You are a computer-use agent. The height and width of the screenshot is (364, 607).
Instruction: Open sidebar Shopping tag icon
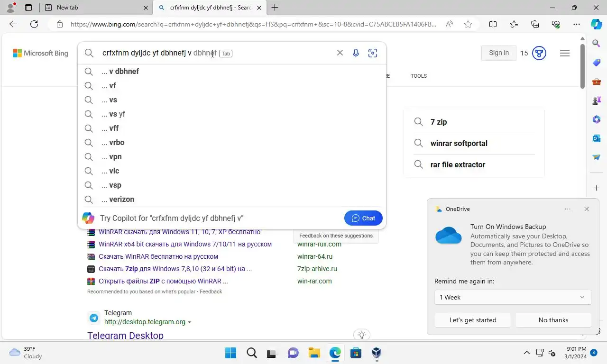(597, 63)
